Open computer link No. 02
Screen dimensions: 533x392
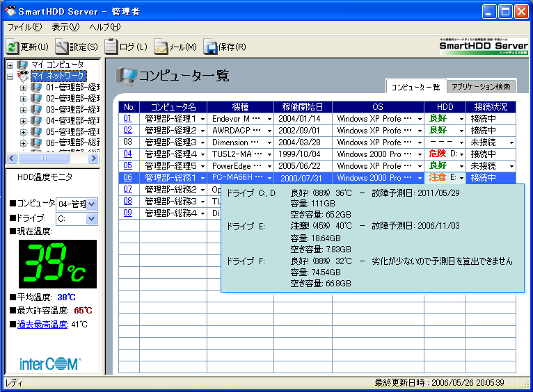pyautogui.click(x=127, y=130)
